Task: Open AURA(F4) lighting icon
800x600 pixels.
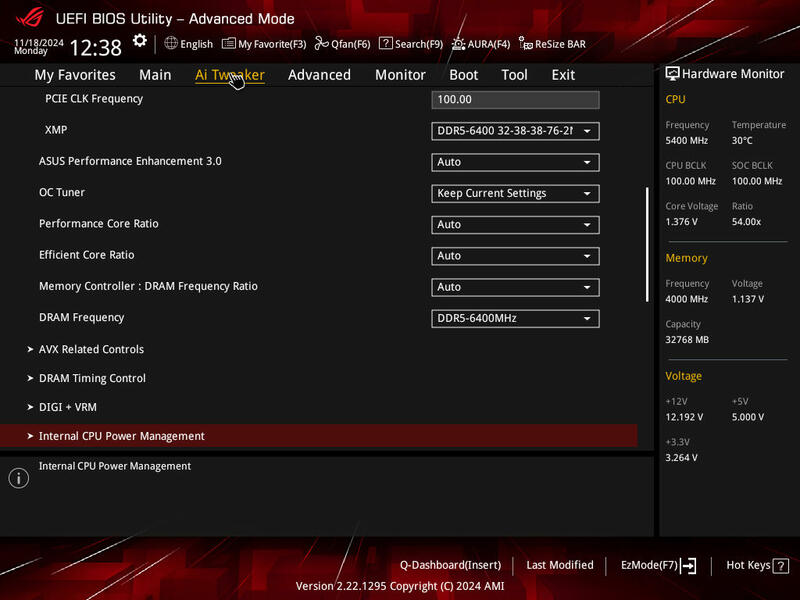Action: 458,44
